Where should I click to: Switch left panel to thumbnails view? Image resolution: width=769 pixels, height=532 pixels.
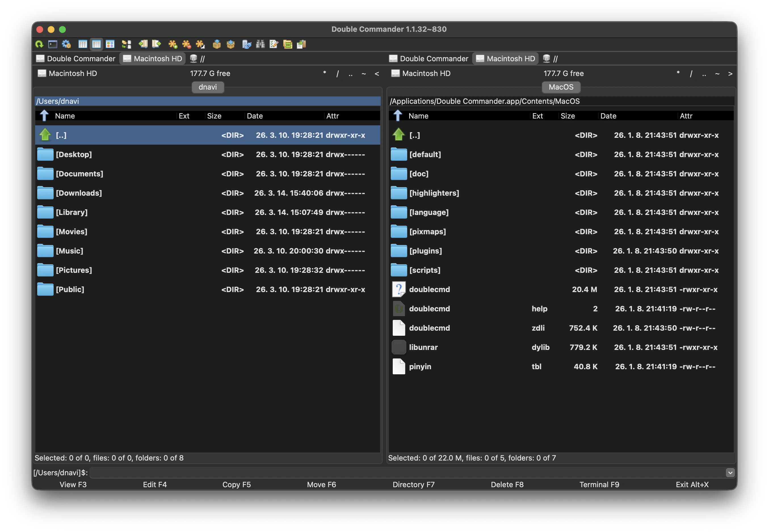(x=110, y=44)
